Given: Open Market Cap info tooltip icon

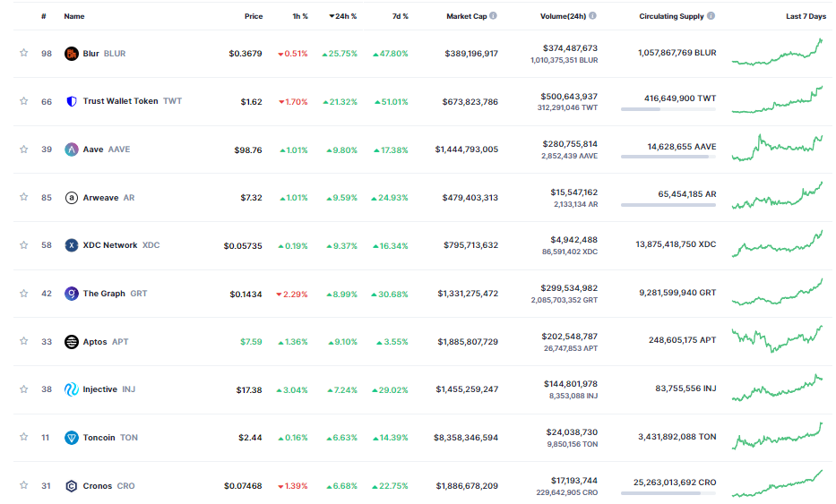Looking at the screenshot, I should (493, 16).
